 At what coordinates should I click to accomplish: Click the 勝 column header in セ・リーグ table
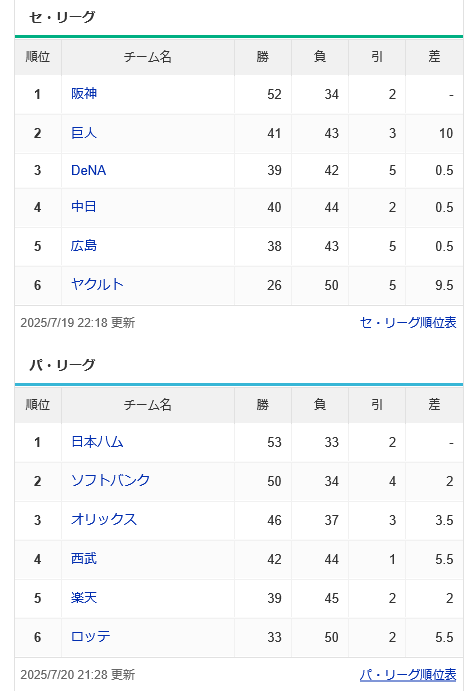click(263, 56)
